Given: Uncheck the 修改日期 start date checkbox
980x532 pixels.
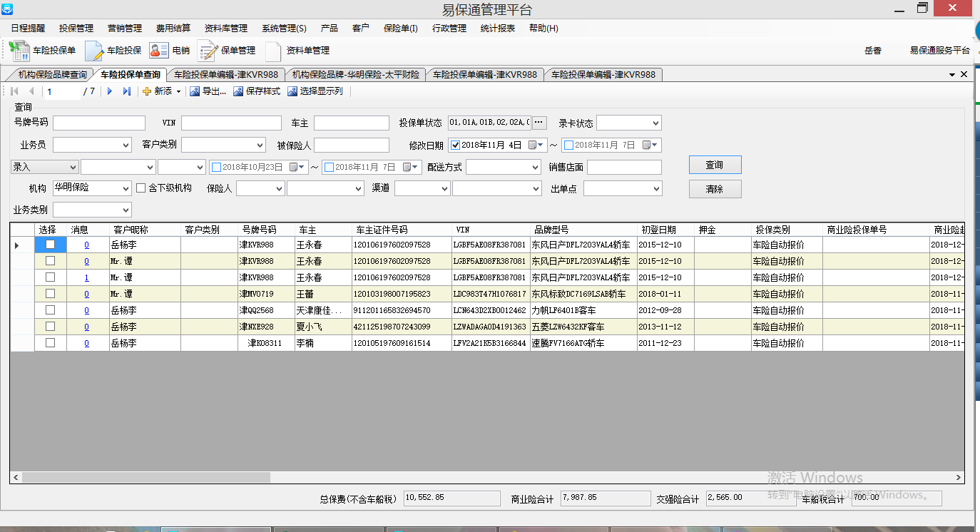Looking at the screenshot, I should point(456,145).
